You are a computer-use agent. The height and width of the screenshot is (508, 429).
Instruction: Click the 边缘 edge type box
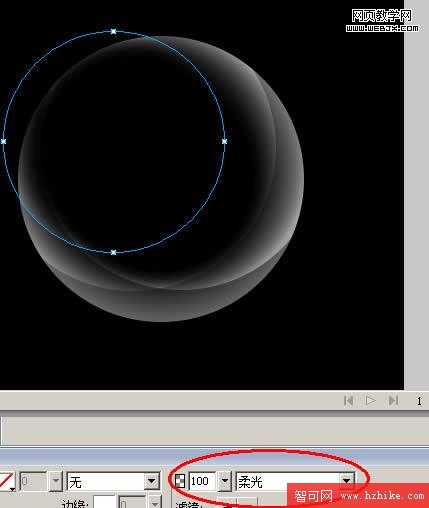[104, 503]
